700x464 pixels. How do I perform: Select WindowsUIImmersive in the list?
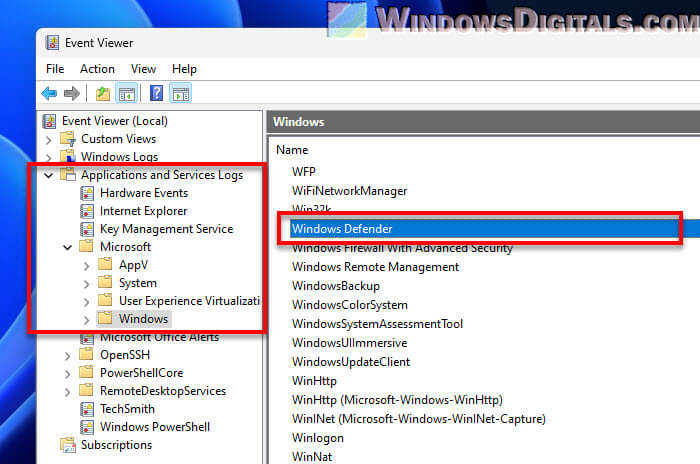click(x=350, y=343)
